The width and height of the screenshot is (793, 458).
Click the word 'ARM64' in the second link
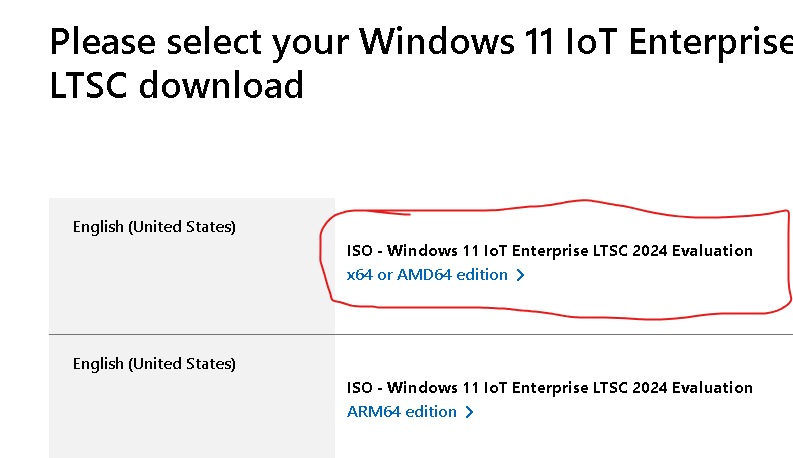pyautogui.click(x=374, y=411)
